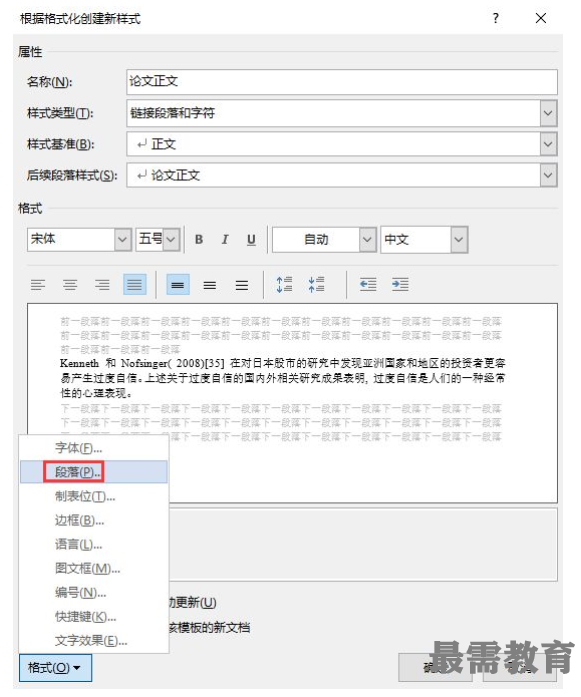
Task: Open the language 中文 dropdown
Action: (459, 240)
